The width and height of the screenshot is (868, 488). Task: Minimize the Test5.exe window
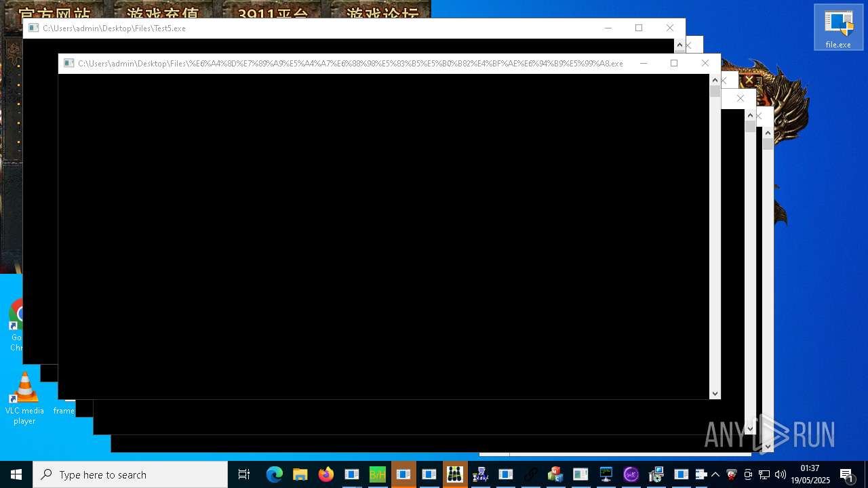pos(608,28)
